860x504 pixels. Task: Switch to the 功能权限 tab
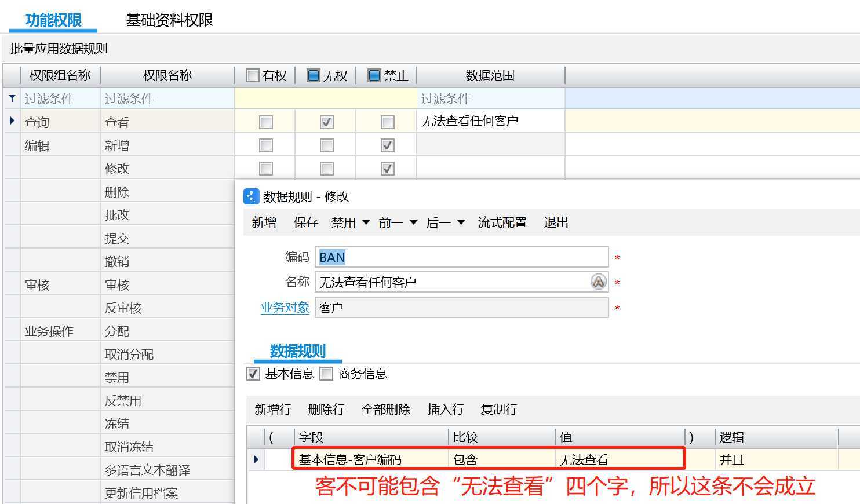tap(53, 20)
